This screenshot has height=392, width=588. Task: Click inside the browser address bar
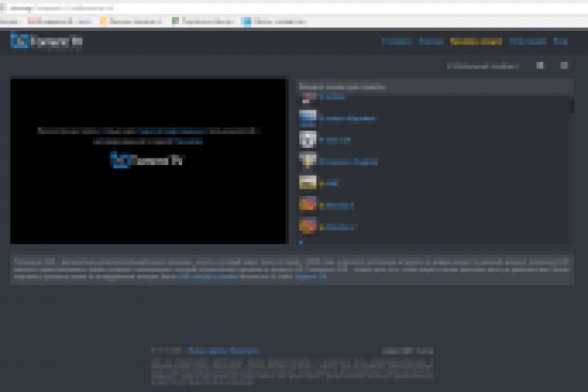click(292, 8)
